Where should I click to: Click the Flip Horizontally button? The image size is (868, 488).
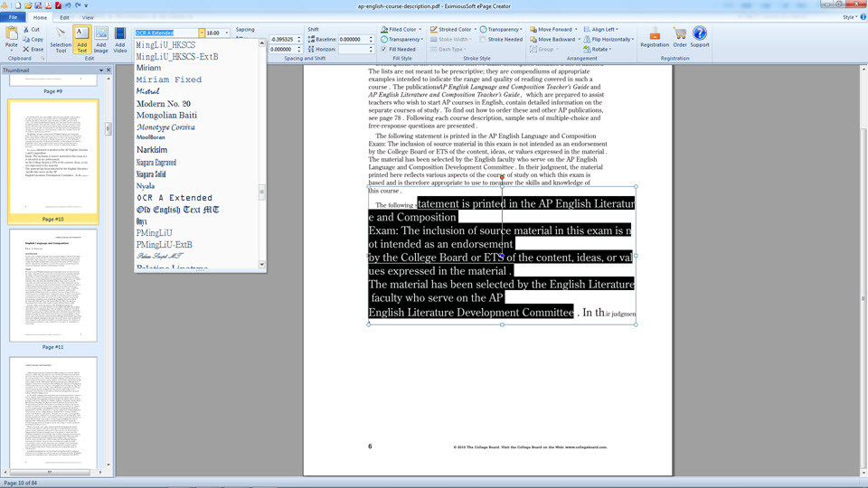[x=609, y=39]
